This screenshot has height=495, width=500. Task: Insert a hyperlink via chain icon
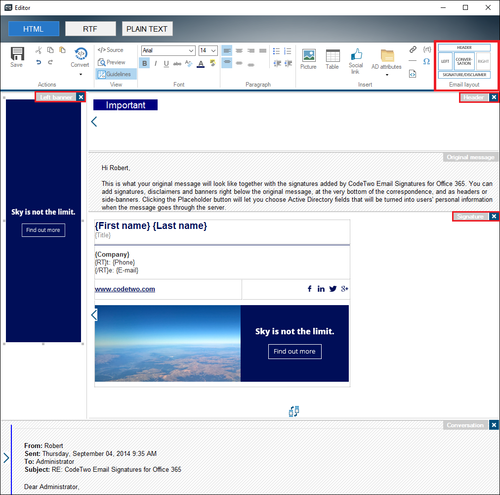pyautogui.click(x=413, y=50)
